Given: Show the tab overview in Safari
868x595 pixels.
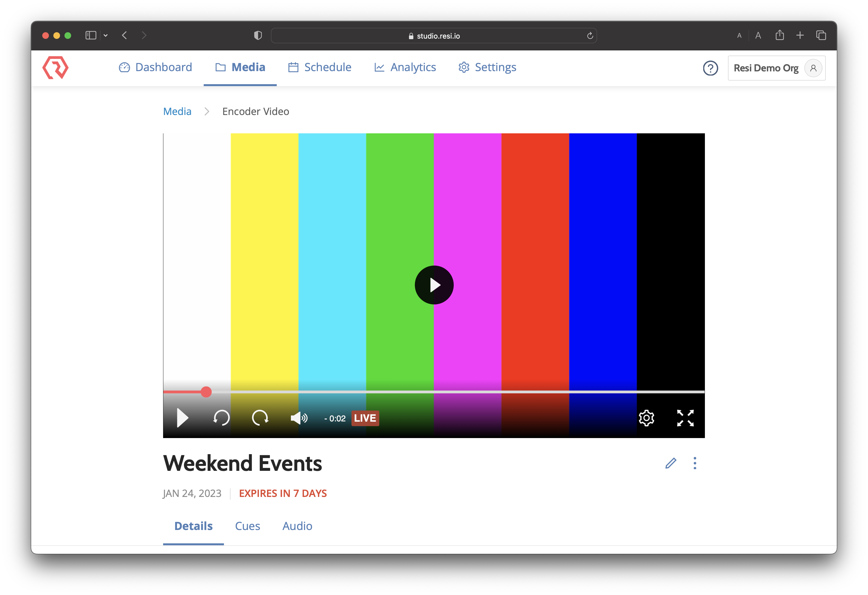Looking at the screenshot, I should coord(820,36).
